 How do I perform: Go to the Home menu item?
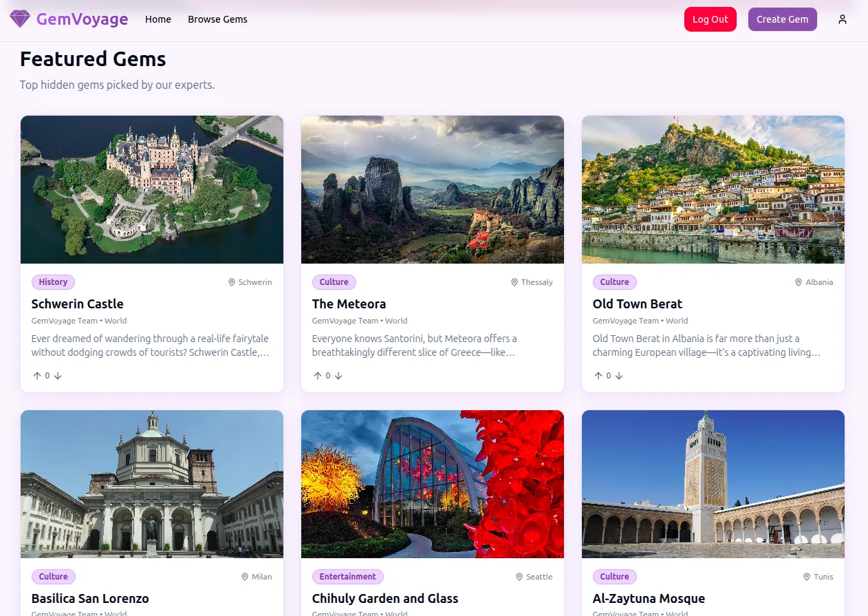(158, 19)
